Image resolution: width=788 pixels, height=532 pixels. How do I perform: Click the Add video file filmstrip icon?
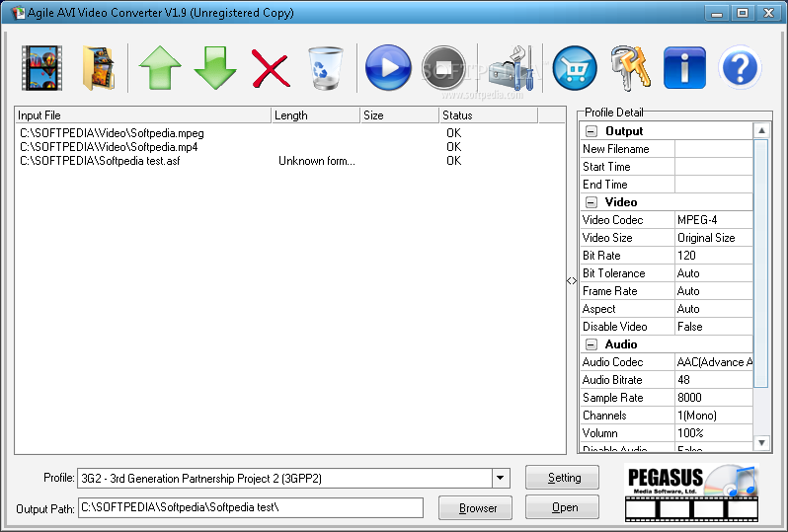click(41, 68)
